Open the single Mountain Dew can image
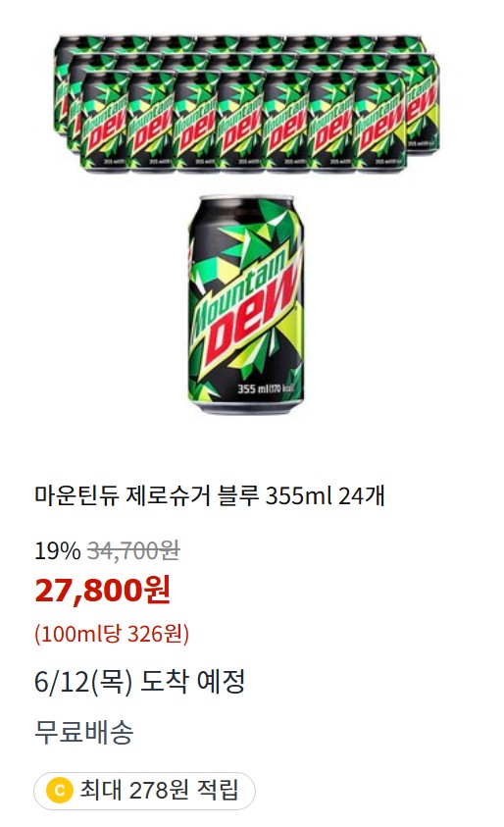The image size is (504, 827). coord(246,304)
